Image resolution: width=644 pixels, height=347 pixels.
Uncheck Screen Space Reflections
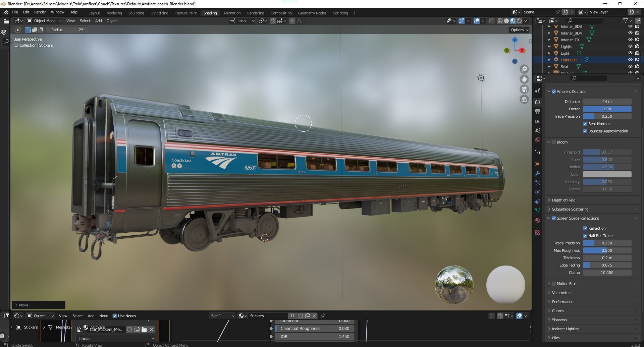click(554, 218)
